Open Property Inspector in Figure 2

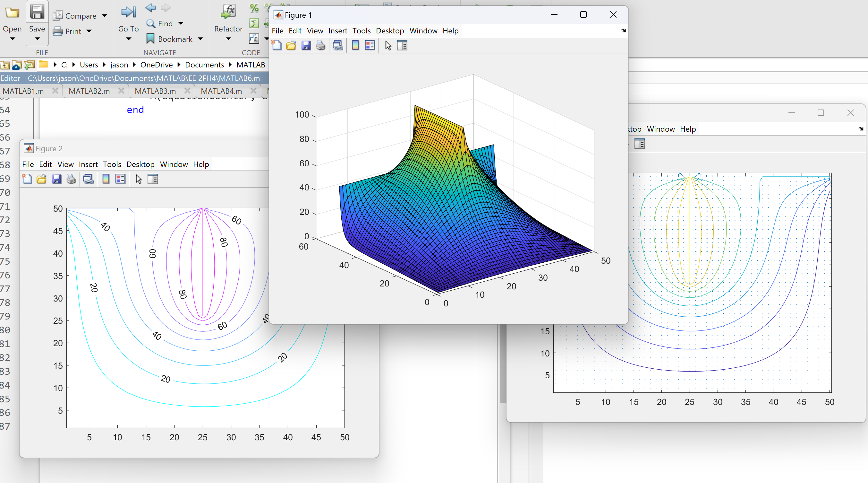click(153, 179)
